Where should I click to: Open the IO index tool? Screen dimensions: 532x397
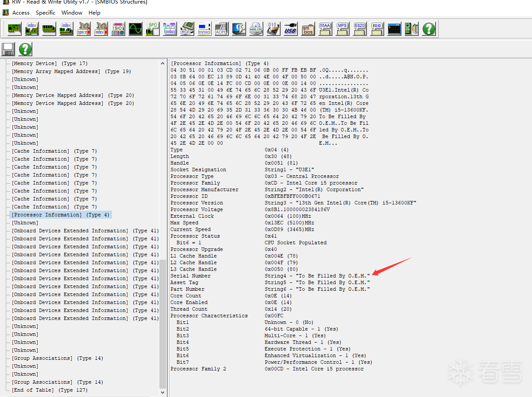point(100,29)
